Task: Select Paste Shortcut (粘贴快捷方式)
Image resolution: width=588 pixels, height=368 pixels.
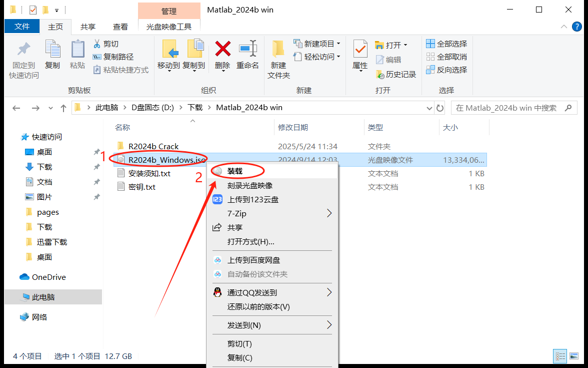Action: [121, 70]
